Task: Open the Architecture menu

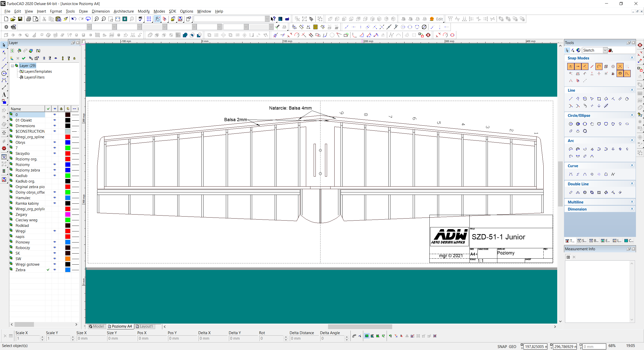Action: click(x=124, y=11)
